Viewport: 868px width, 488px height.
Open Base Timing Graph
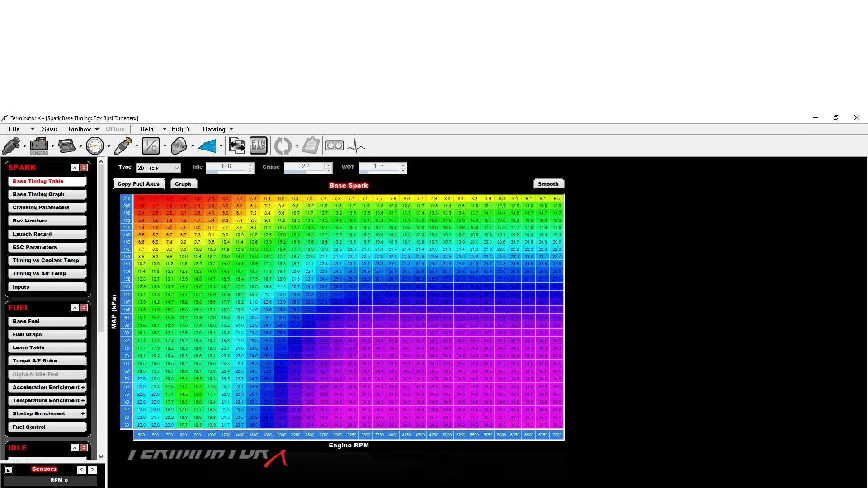pos(47,194)
